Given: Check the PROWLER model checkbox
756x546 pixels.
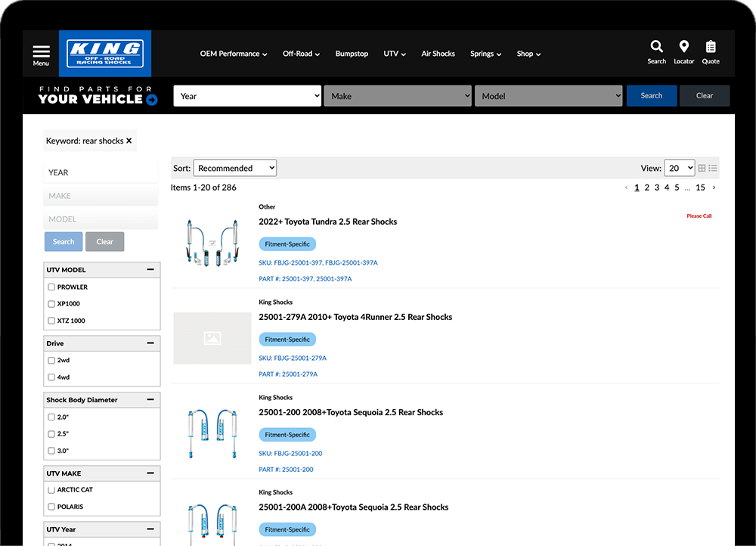Looking at the screenshot, I should pos(51,287).
